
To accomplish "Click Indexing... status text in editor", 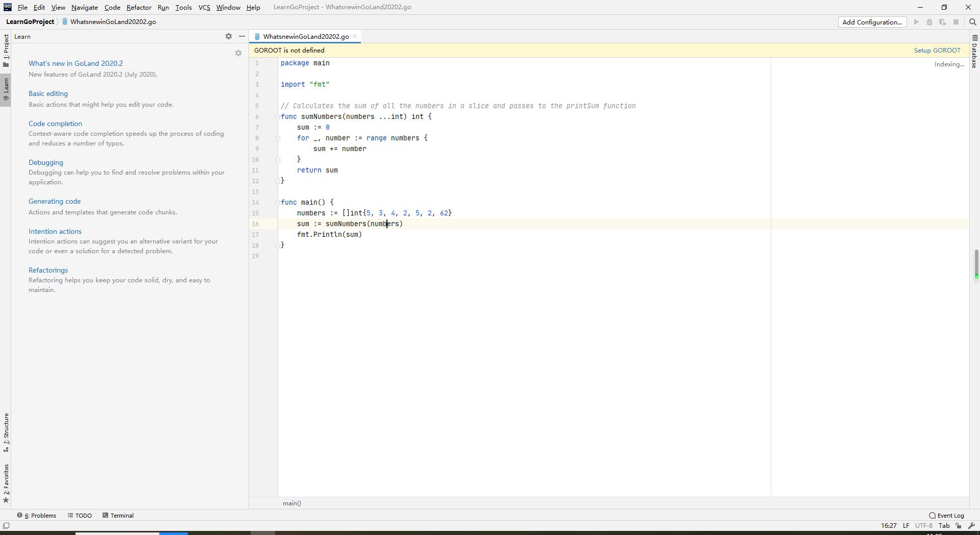I will point(949,64).
